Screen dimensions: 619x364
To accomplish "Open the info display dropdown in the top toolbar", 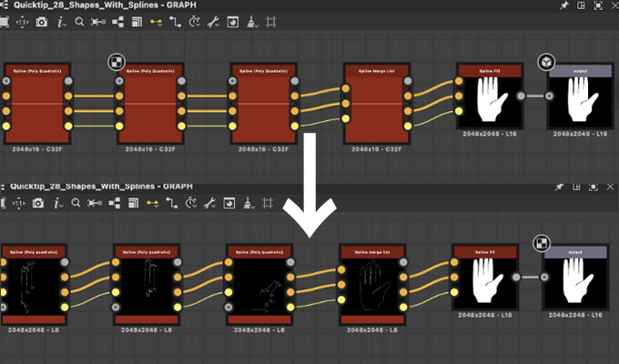I will point(61,21).
